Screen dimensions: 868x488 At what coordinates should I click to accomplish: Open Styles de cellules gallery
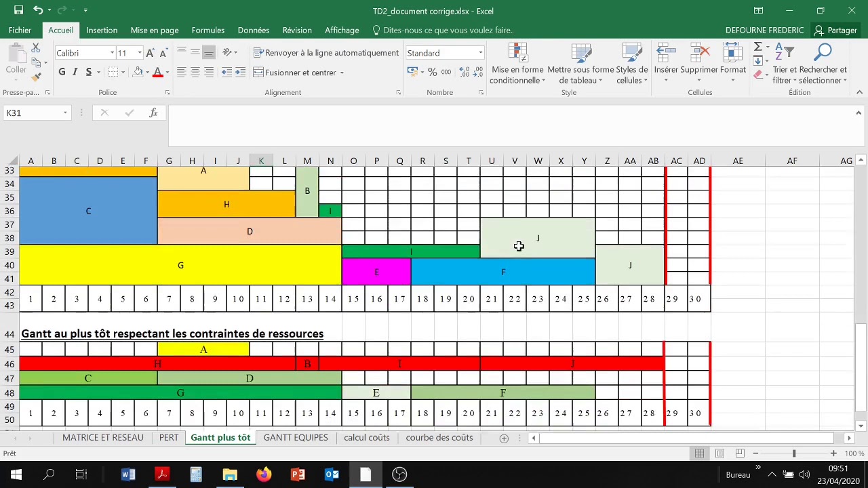(631, 64)
